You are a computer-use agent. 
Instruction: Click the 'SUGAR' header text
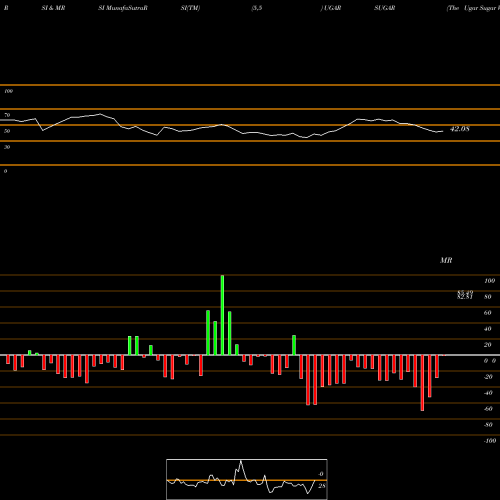point(384,8)
